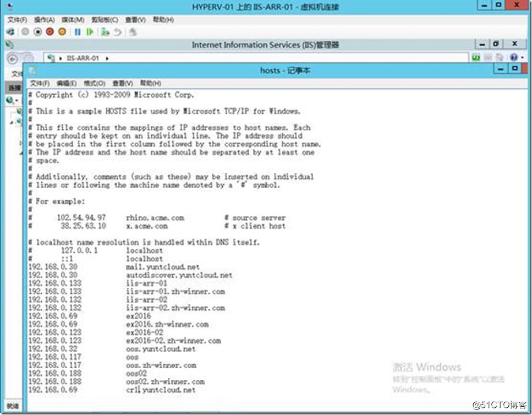Open 帮助(H) menu in Notepad
The width and height of the screenshot is (532, 415).
tap(150, 83)
